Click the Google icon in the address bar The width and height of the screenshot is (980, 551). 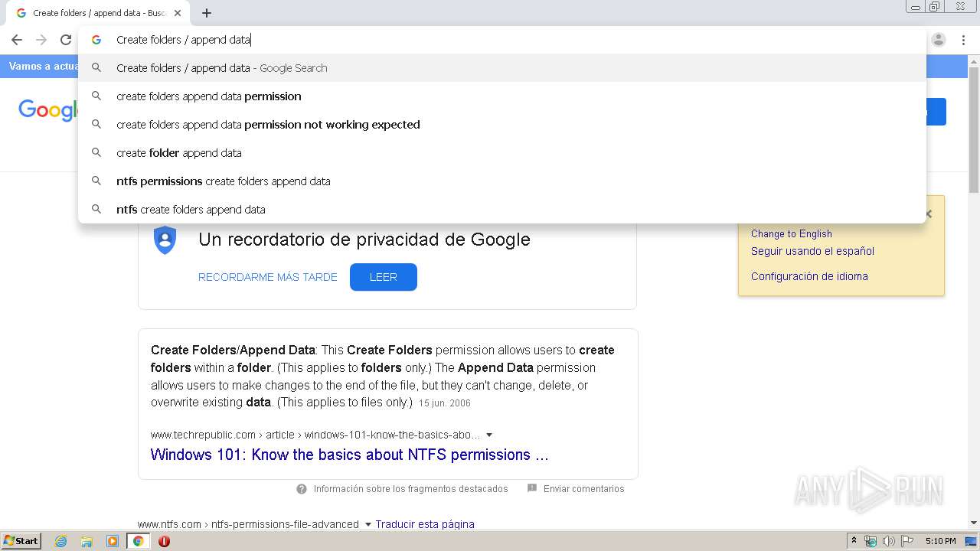tap(96, 40)
